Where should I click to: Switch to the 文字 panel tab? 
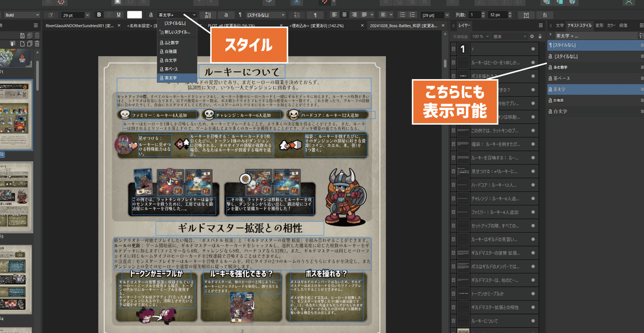point(560,25)
